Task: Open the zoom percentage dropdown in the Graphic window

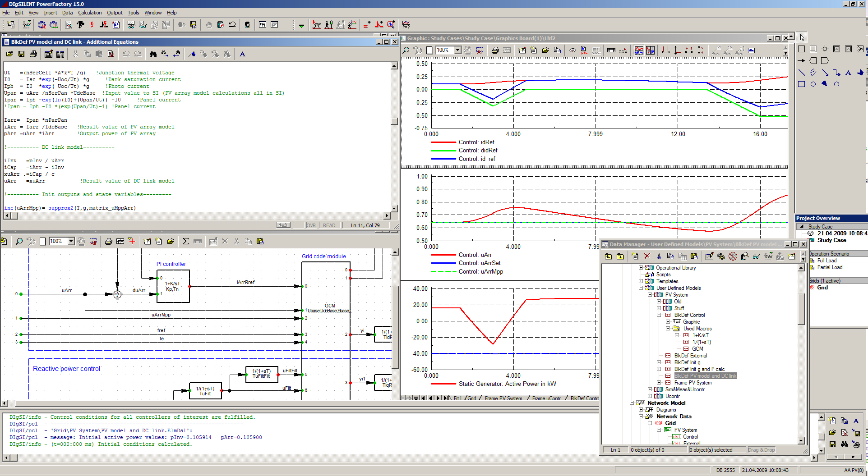Action: (457, 50)
